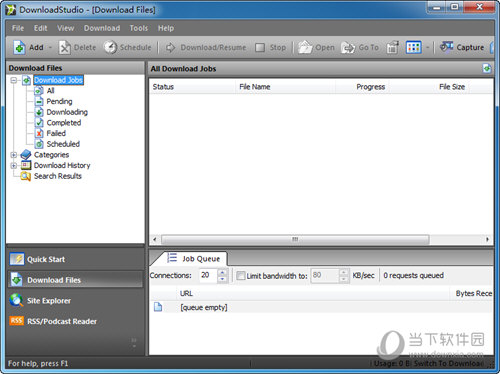Image resolution: width=500 pixels, height=374 pixels.
Task: Click the Open folder toolbar button
Action: [316, 48]
